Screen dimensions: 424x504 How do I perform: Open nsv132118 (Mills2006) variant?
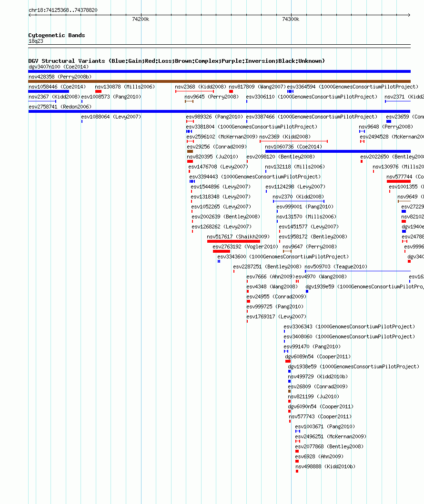coord(295,167)
